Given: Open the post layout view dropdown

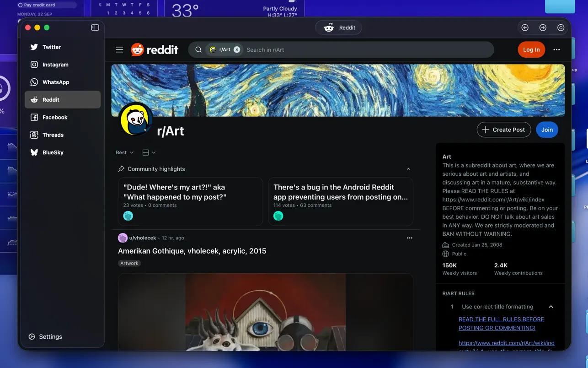Looking at the screenshot, I should (x=149, y=152).
